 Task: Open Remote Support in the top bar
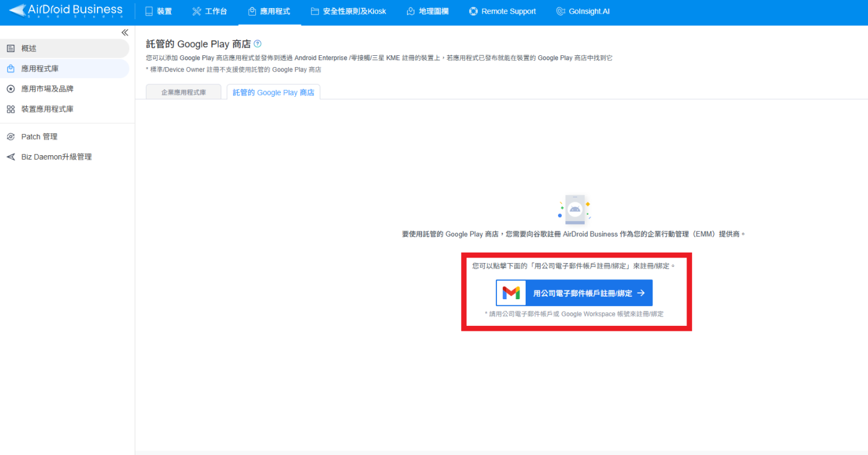pyautogui.click(x=502, y=11)
